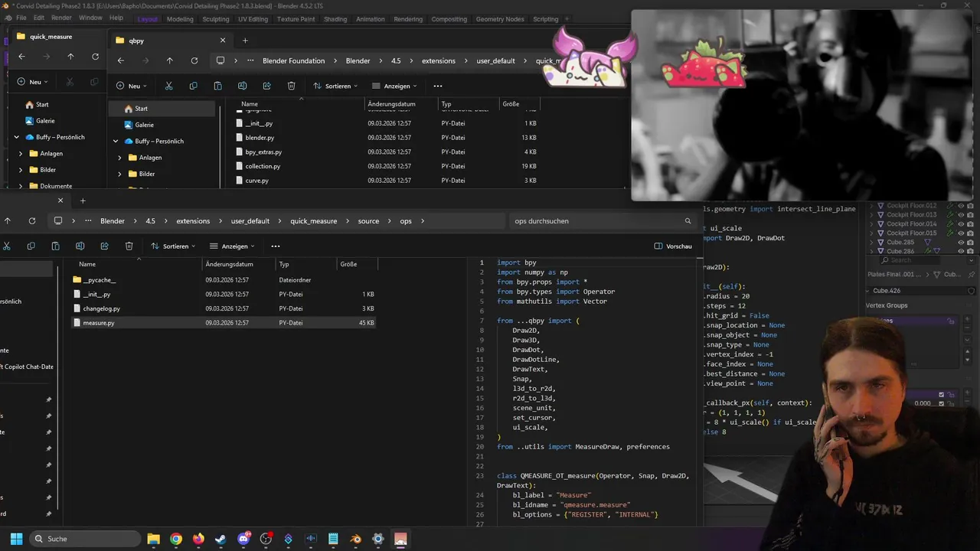The height and width of the screenshot is (551, 980).
Task: Refresh the quick_measure Explorer window
Action: click(x=95, y=57)
